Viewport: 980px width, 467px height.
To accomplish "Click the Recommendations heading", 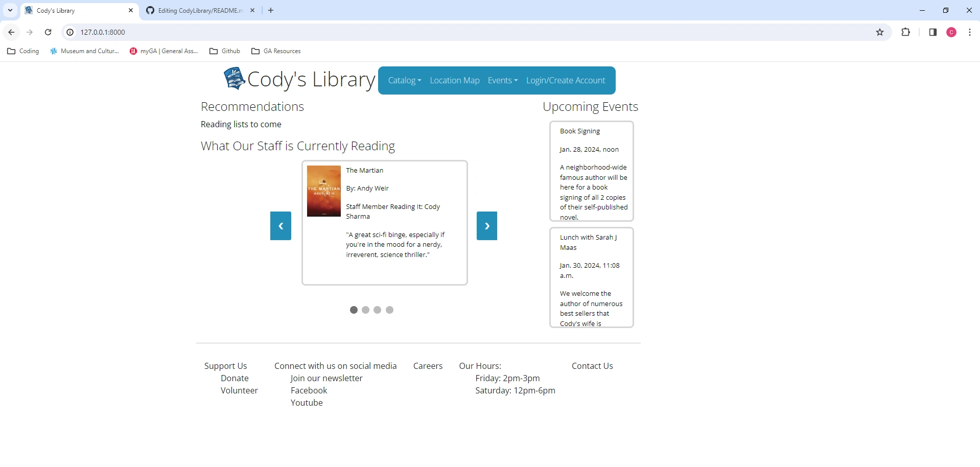I will 252,107.
